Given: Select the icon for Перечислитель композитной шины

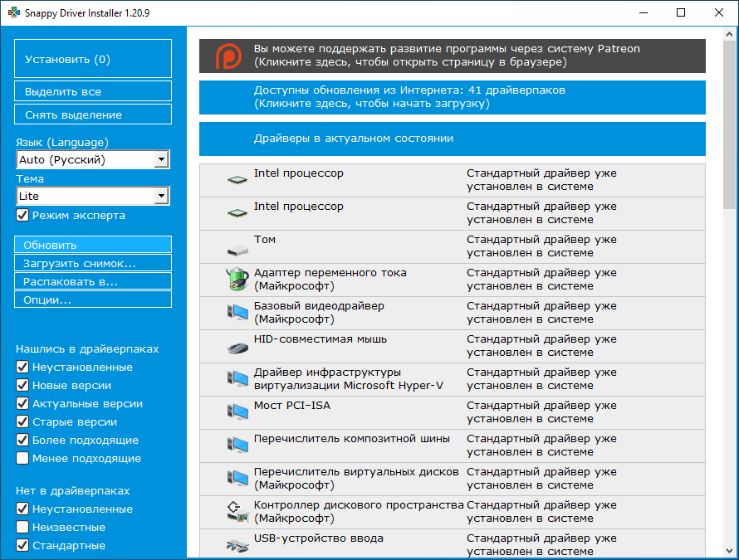Looking at the screenshot, I should (237, 445).
